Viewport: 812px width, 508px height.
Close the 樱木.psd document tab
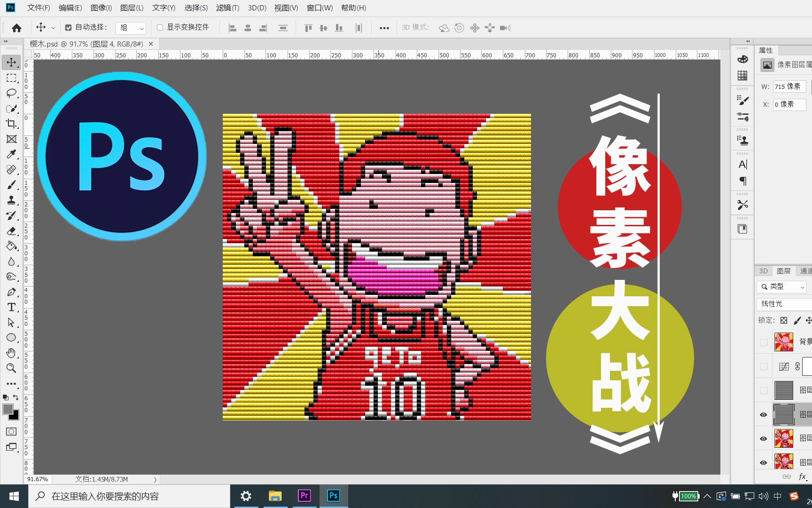click(x=151, y=44)
